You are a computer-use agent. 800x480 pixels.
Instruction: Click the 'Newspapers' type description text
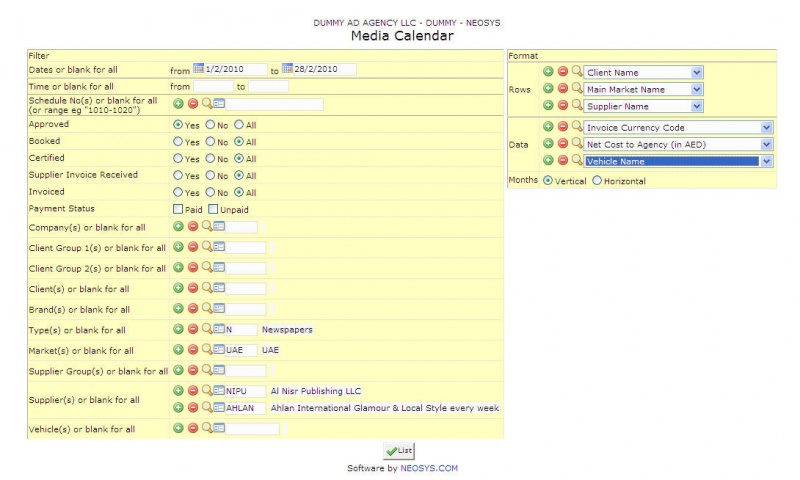(x=287, y=330)
